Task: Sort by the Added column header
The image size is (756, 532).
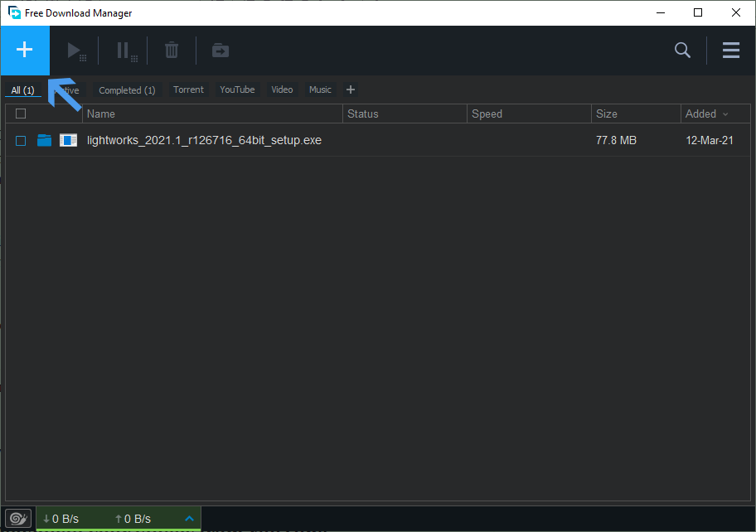Action: tap(715, 114)
